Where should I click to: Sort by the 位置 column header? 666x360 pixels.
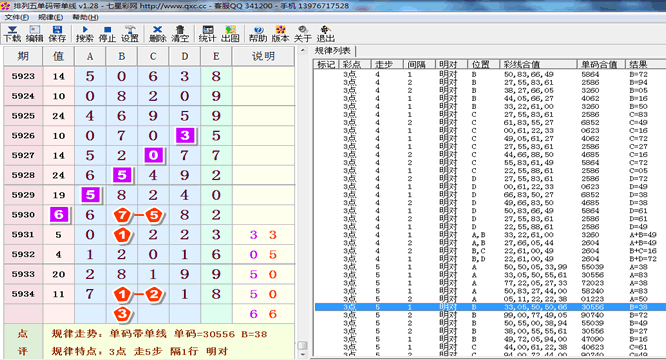click(483, 65)
